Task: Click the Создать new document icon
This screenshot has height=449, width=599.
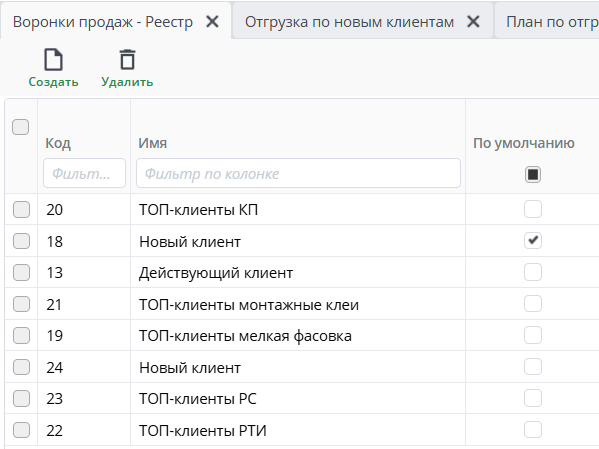Action: coord(53,60)
